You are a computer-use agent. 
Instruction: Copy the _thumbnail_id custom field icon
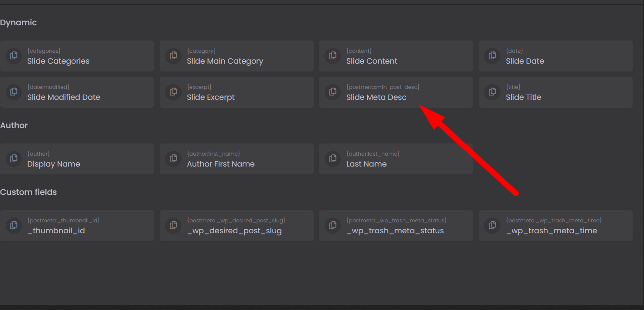click(x=14, y=225)
